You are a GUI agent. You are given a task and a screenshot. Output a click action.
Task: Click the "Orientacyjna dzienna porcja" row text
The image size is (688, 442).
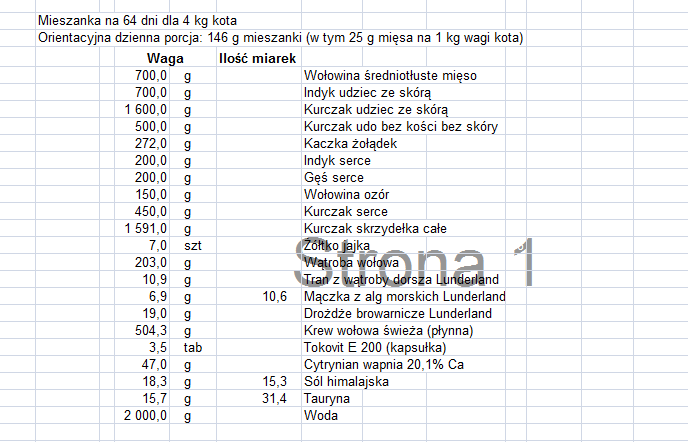click(x=281, y=38)
